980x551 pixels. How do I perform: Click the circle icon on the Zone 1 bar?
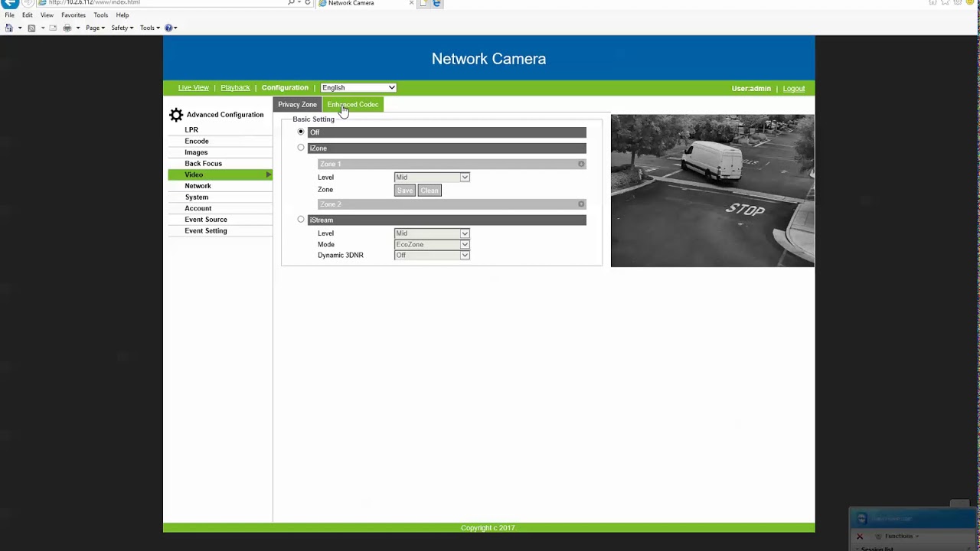tap(581, 164)
